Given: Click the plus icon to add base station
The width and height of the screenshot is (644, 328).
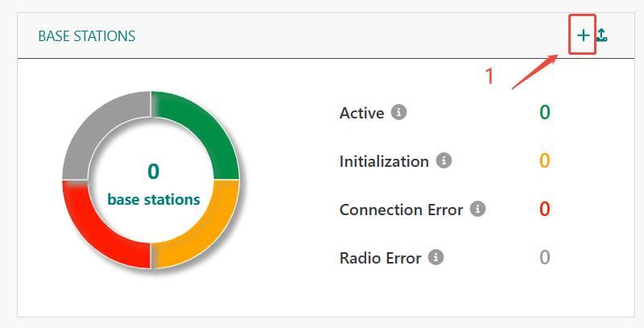Looking at the screenshot, I should 583,35.
